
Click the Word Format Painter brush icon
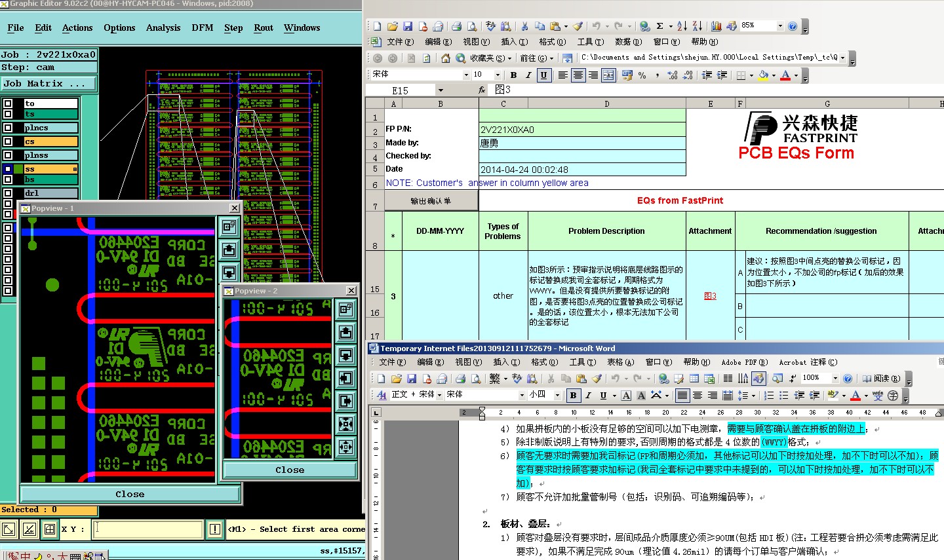click(597, 379)
